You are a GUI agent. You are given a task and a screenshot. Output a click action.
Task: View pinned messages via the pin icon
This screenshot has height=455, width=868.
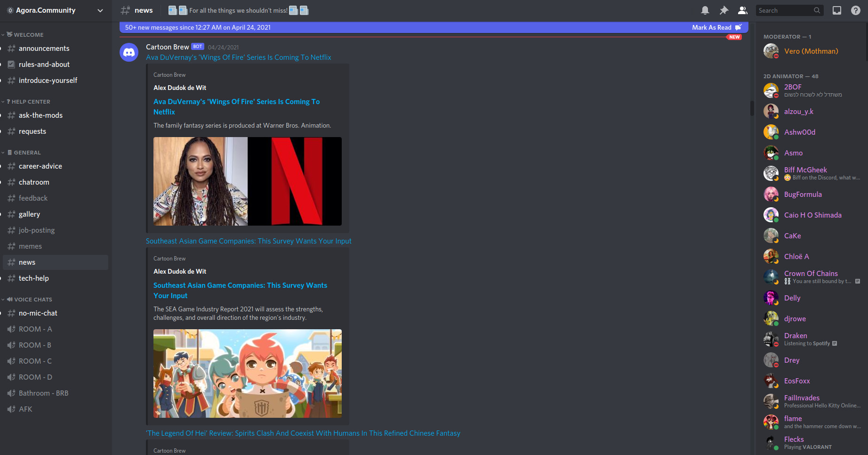723,10
